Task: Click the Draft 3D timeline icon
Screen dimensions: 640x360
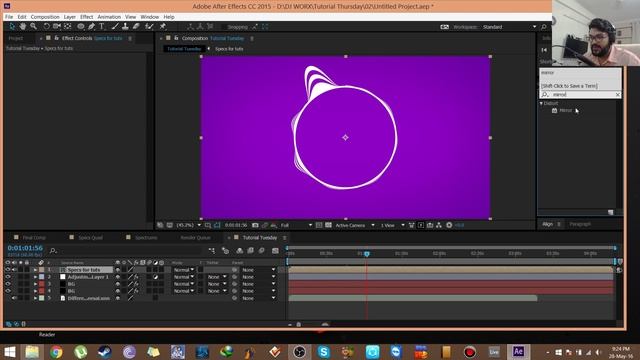Action: pyautogui.click(x=225, y=251)
